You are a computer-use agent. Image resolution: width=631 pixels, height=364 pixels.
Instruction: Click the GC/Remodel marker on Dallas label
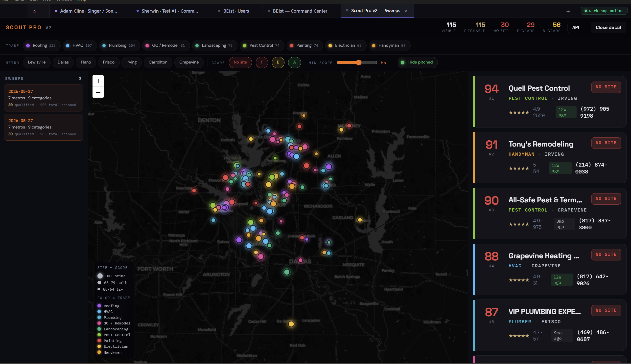[x=301, y=260]
